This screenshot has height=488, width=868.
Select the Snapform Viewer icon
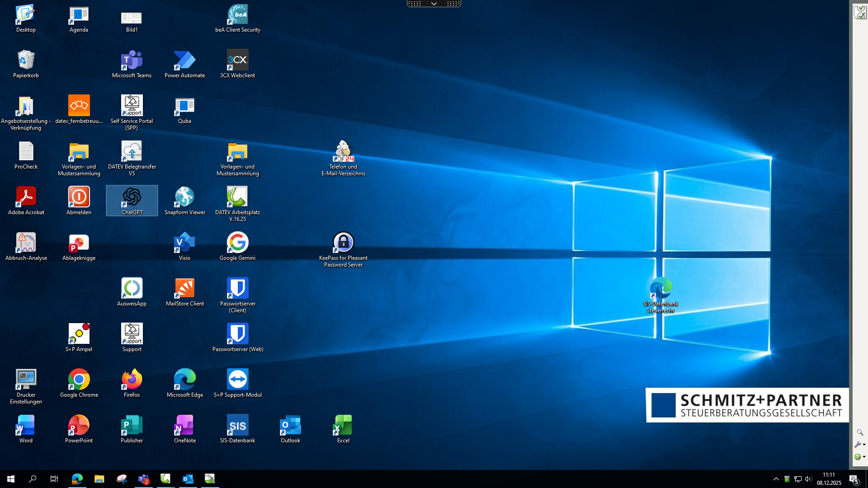[x=184, y=197]
